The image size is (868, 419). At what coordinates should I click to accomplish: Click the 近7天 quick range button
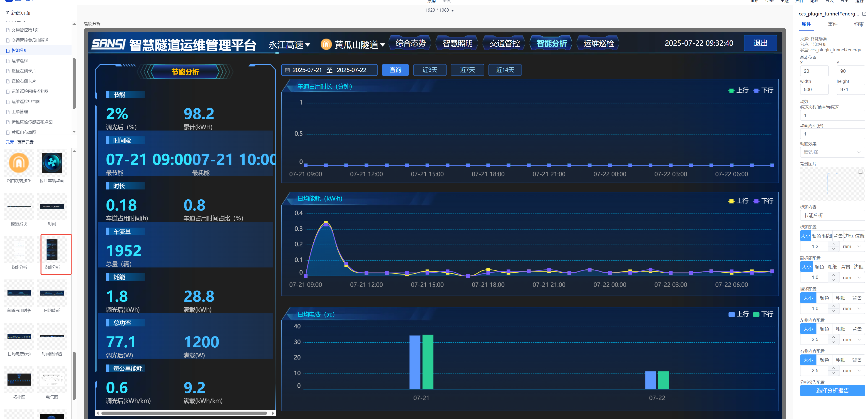pyautogui.click(x=467, y=70)
